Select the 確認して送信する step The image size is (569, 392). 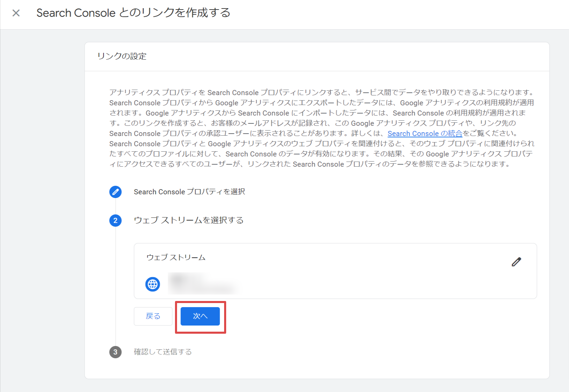pos(163,352)
